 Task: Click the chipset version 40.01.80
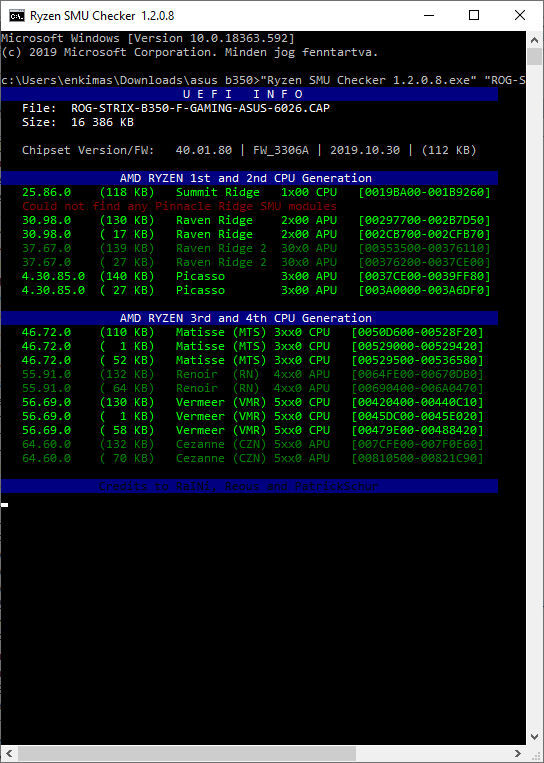tap(204, 150)
